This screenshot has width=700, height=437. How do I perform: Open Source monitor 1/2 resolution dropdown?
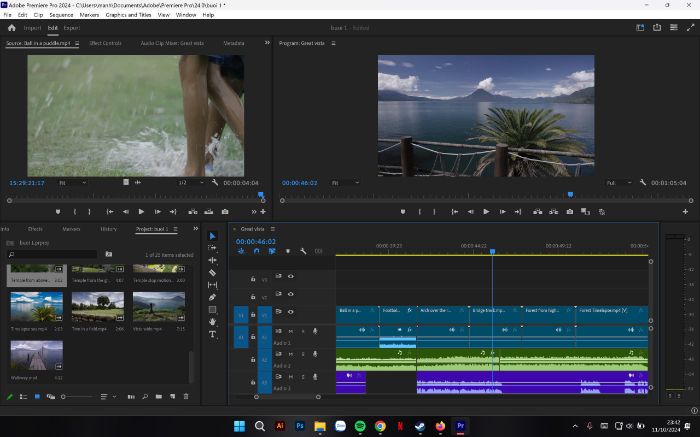coord(191,183)
